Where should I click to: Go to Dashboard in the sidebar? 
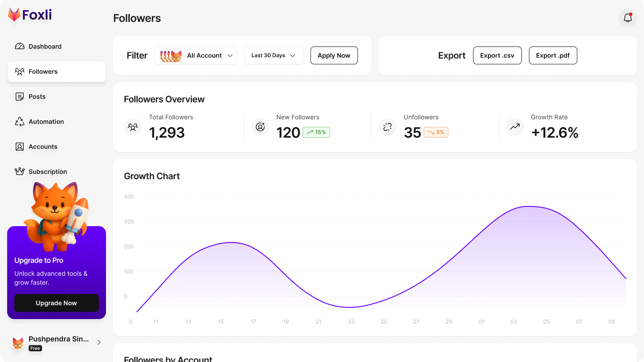pyautogui.click(x=45, y=46)
